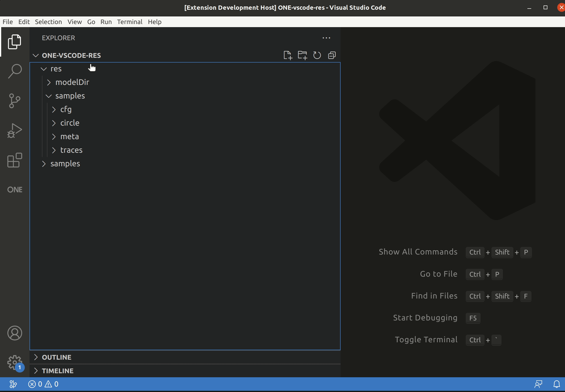Open the Search view in the activity bar
Viewport: 565px width, 392px height.
tap(15, 71)
